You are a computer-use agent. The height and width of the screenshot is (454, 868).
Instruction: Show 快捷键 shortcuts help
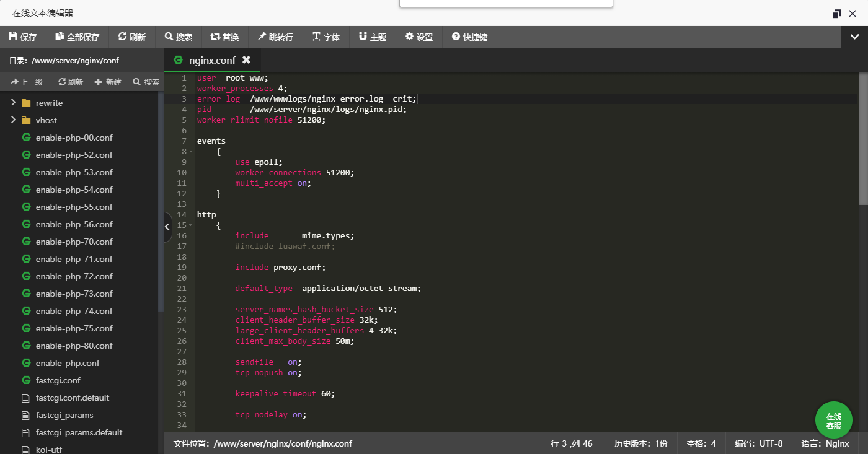click(x=470, y=37)
